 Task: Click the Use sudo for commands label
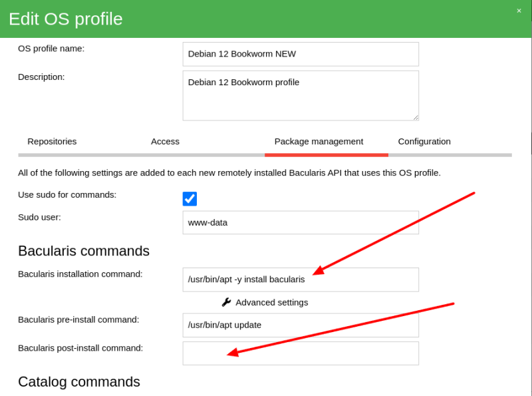(x=67, y=194)
